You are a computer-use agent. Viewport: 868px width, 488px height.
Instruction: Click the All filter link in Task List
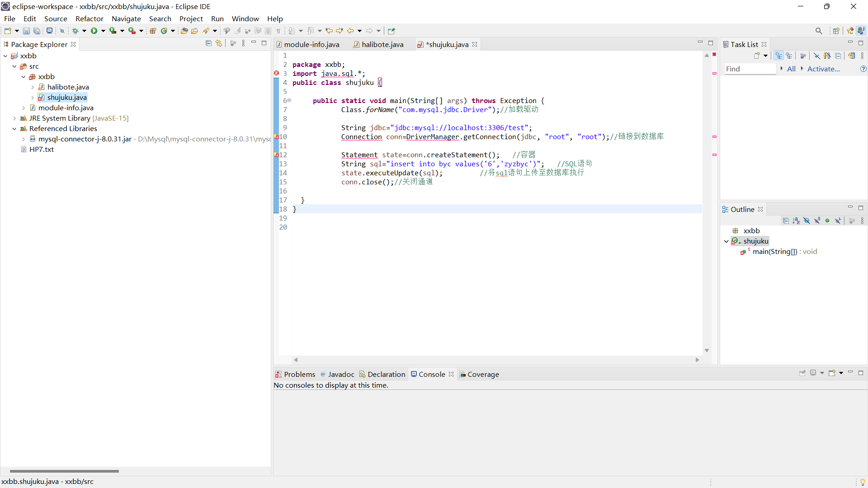click(791, 69)
